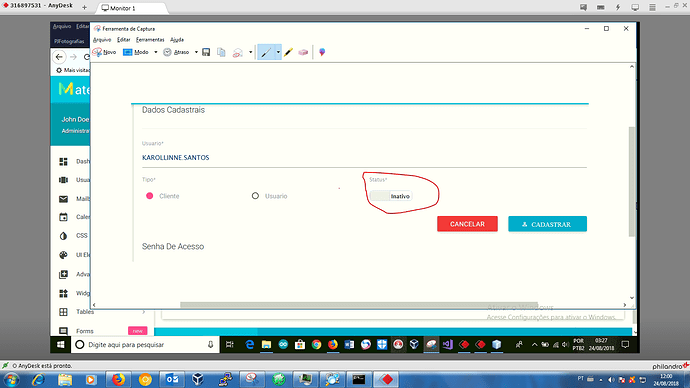Open the AnyDesk actions lightning icon

click(x=618, y=7)
